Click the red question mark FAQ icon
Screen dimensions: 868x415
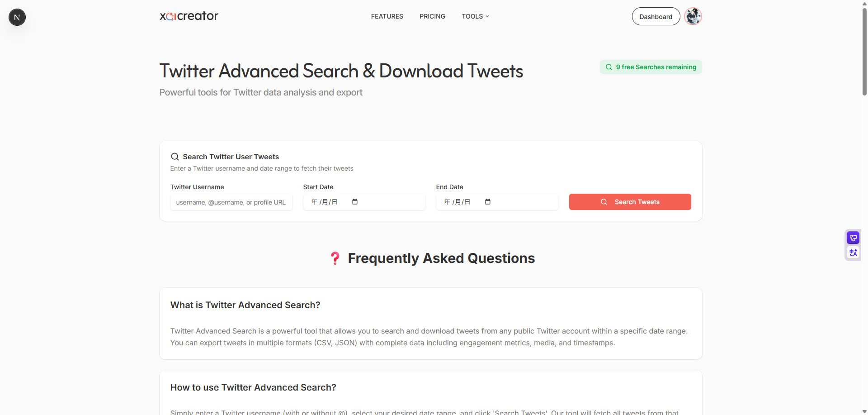coord(335,258)
